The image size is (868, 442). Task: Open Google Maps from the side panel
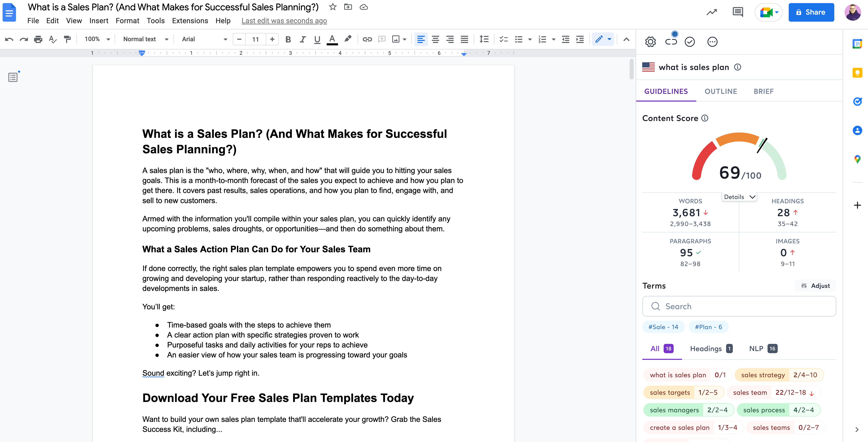[858, 159]
